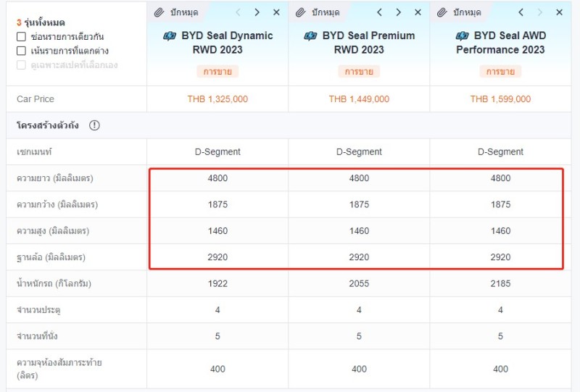Move BYD Seal AWD Performance column left

pos(521,12)
